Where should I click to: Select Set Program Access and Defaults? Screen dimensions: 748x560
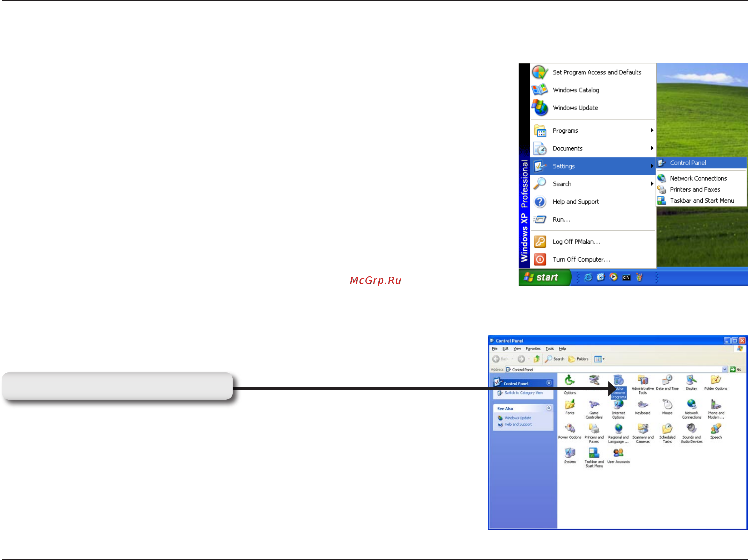point(593,72)
